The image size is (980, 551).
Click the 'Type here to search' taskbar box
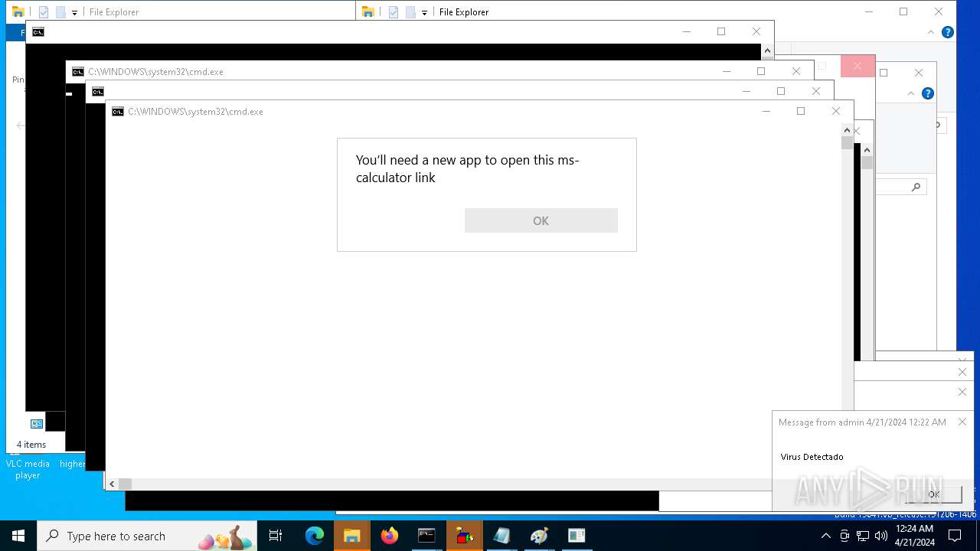click(x=147, y=536)
